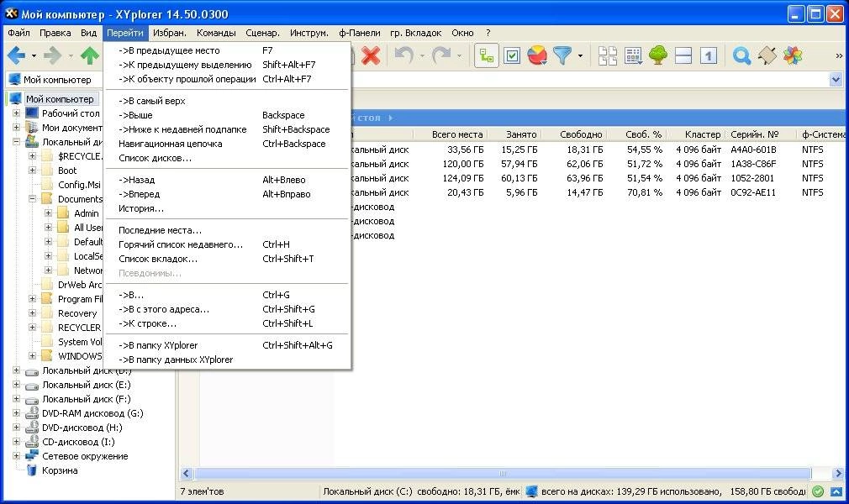
Task: Click the colorful pinwheel toolbar icon
Action: pyautogui.click(x=792, y=55)
